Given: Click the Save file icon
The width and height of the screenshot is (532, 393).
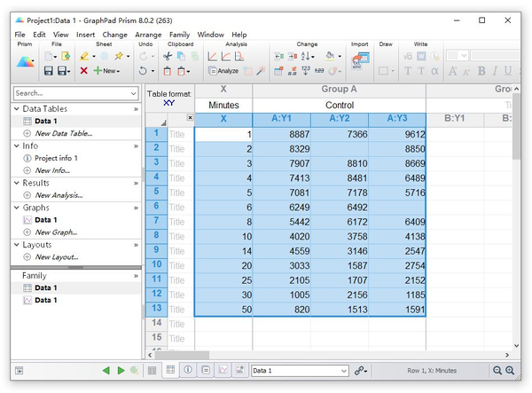Looking at the screenshot, I should pos(49,71).
